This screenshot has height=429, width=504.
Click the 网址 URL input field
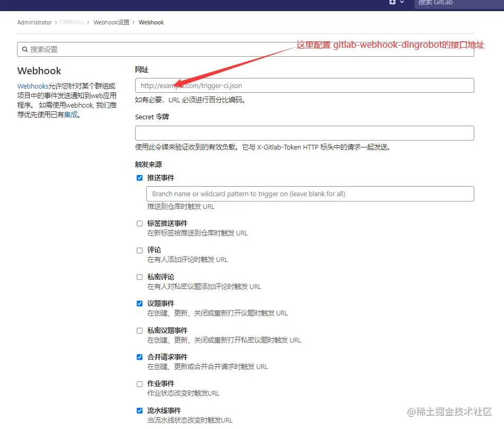(304, 85)
